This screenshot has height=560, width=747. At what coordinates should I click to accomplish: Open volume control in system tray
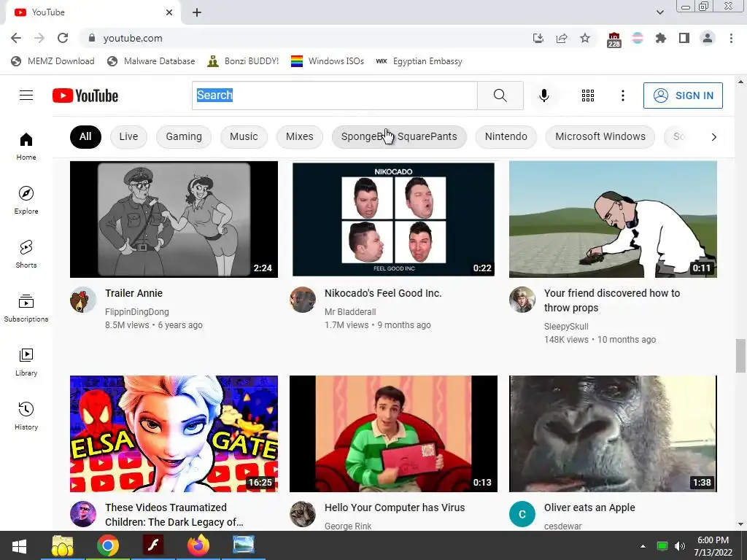[x=680, y=545]
